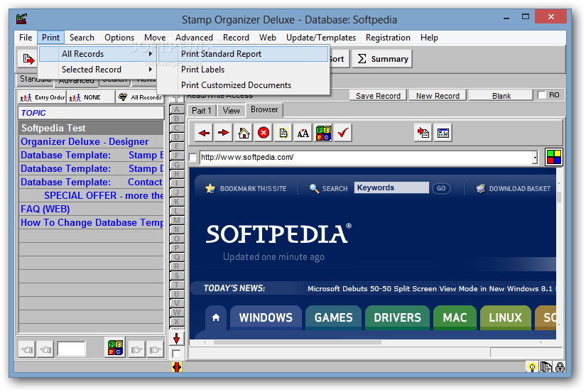
Task: Click the document with red arrow icon
Action: pyautogui.click(x=423, y=133)
